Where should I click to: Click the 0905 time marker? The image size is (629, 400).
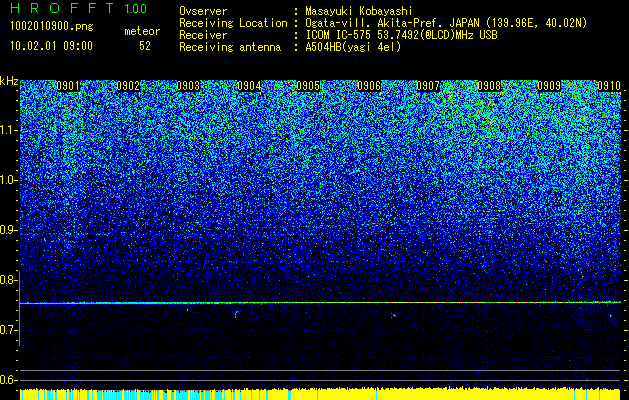tap(308, 86)
